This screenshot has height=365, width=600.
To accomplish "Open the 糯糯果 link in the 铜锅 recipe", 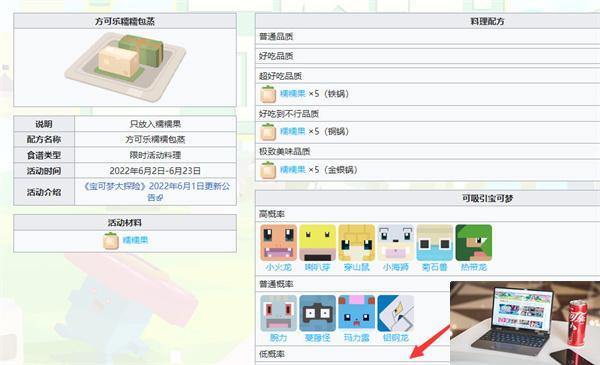I will point(293,132).
